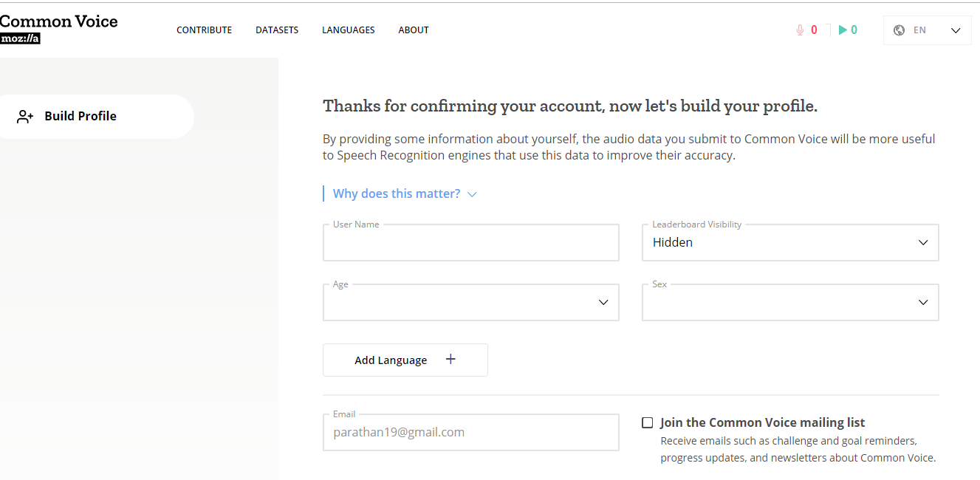This screenshot has height=480, width=980.
Task: Click the microphone recordings counter icon
Action: click(800, 30)
